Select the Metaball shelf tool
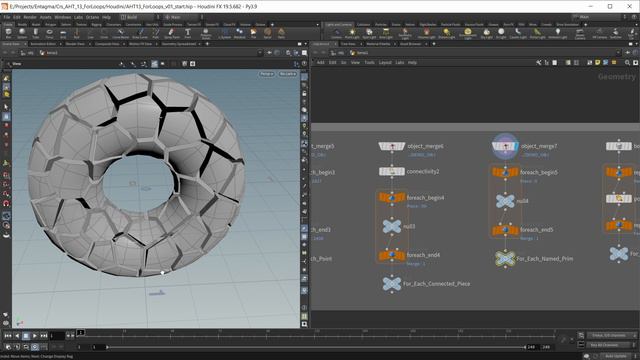Image resolution: width=640 pixels, height=360 pixels. tap(240, 33)
